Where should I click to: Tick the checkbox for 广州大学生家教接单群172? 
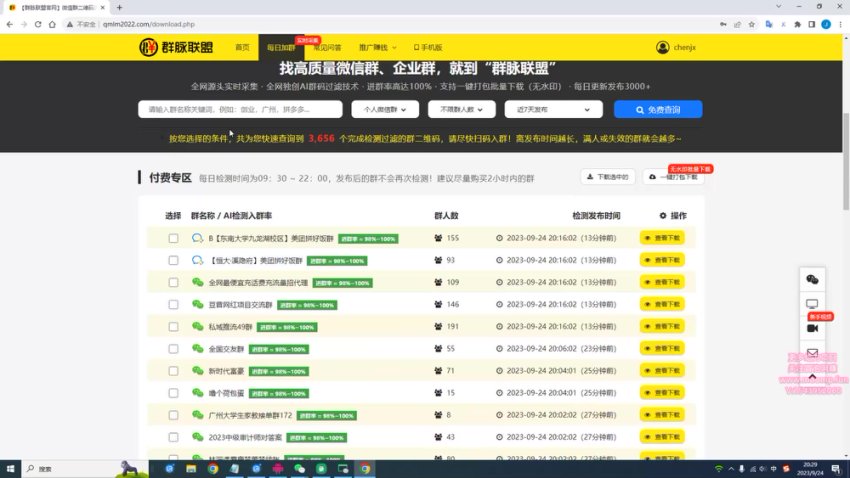pos(173,415)
